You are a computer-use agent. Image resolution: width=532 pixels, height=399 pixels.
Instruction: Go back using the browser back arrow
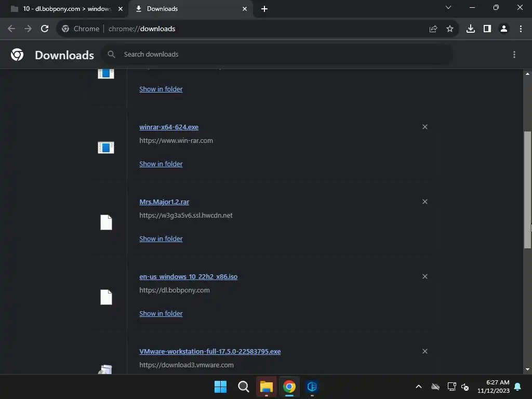coord(11,29)
